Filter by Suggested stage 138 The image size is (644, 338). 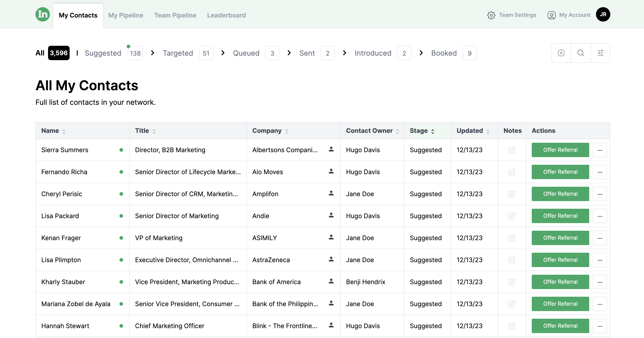pyautogui.click(x=135, y=53)
